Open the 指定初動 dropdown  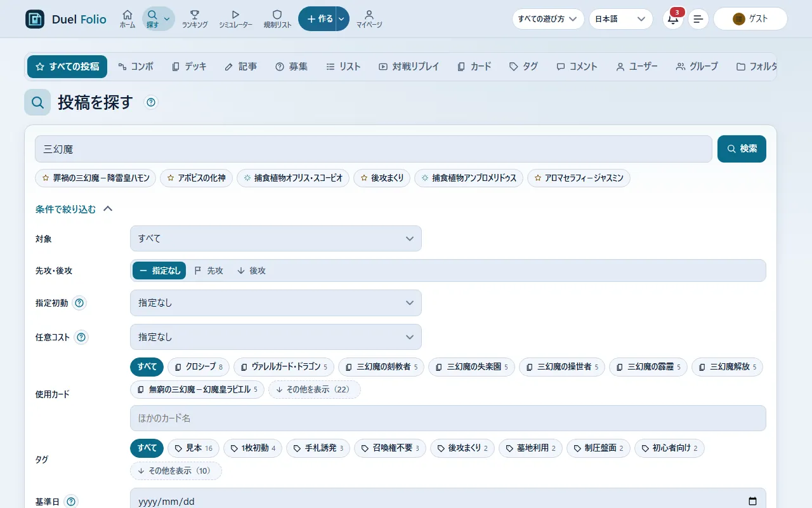pos(276,303)
